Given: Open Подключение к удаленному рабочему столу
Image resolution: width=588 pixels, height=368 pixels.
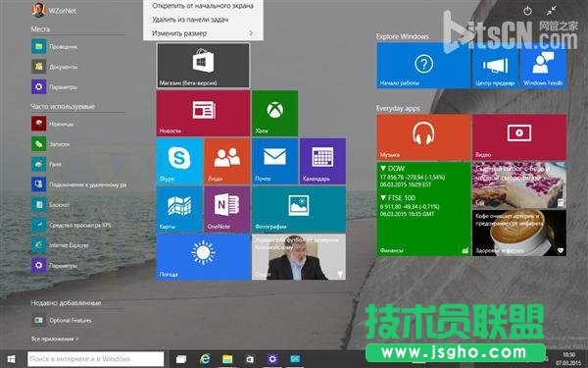Looking at the screenshot, I should [x=78, y=184].
